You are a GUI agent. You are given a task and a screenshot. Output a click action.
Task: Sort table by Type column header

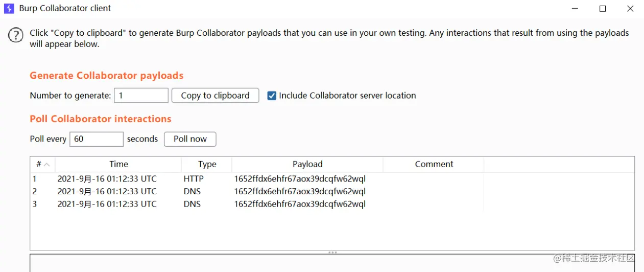pyautogui.click(x=207, y=164)
